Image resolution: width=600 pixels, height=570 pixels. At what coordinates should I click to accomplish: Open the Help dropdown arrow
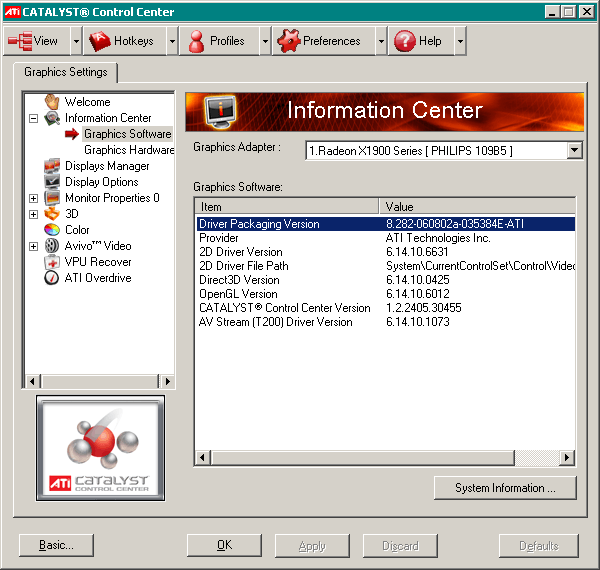460,41
